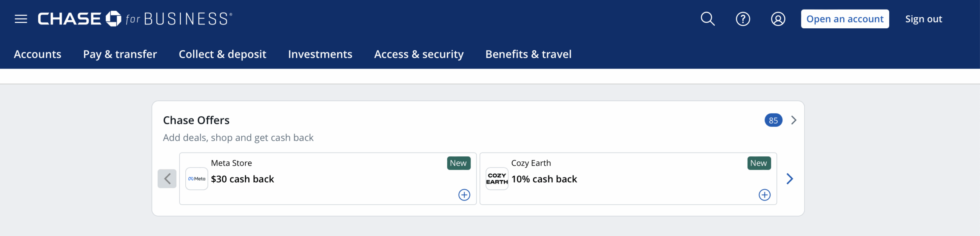The image size is (980, 236).
Task: Open the search magnifier icon
Action: (x=707, y=19)
